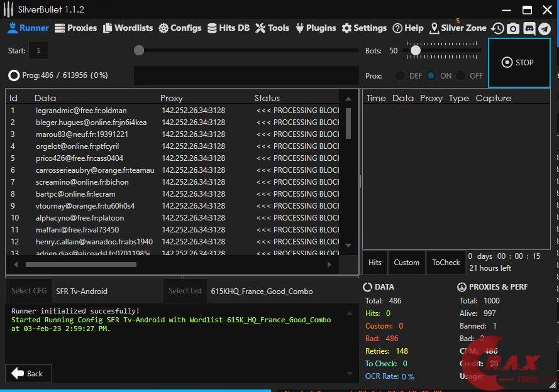Open the Discord icon link
The image size is (559, 392).
[x=529, y=28]
